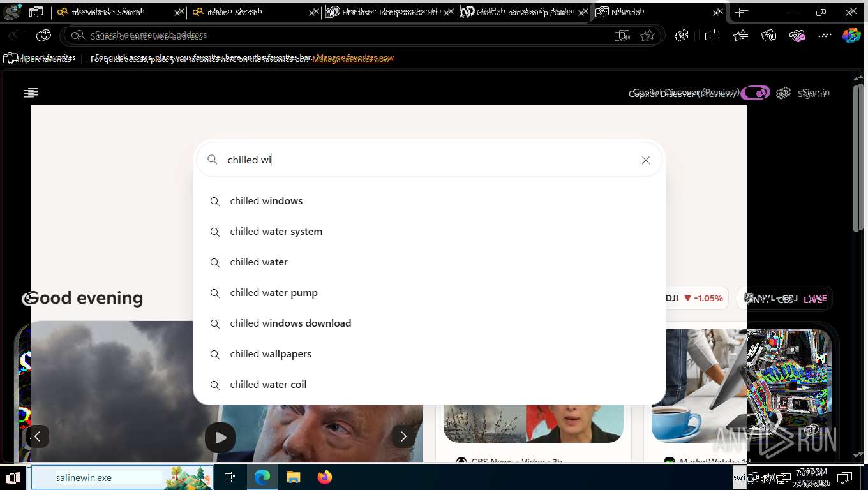The height and width of the screenshot is (490, 868).
Task: Open Microsoft Edge from taskbar
Action: click(262, 477)
